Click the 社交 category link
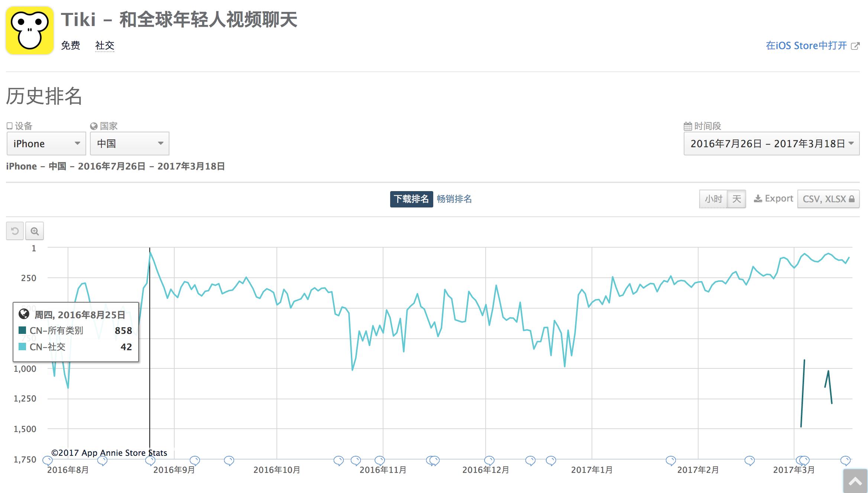Image resolution: width=868 pixels, height=493 pixels. [104, 46]
